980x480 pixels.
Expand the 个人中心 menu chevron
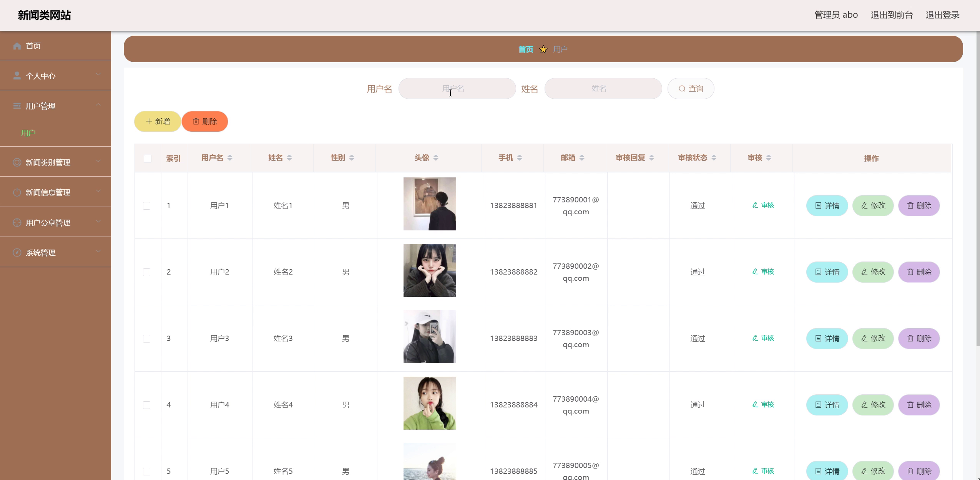click(x=98, y=74)
